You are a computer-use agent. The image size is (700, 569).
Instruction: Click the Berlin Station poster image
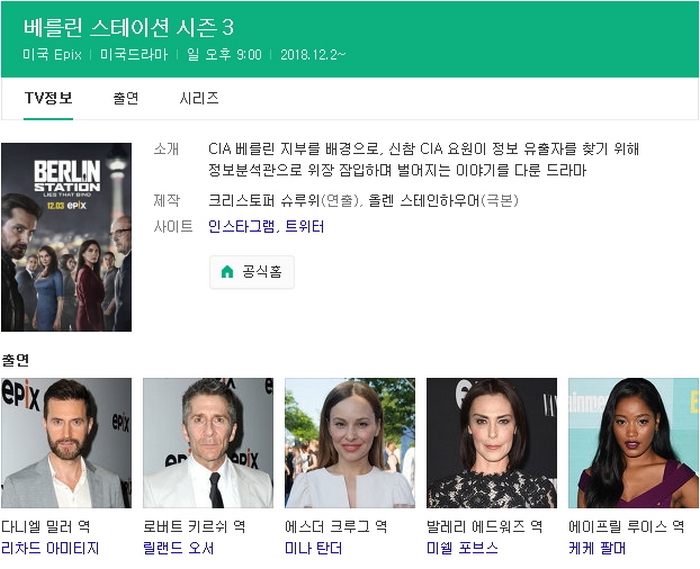pyautogui.click(x=66, y=237)
